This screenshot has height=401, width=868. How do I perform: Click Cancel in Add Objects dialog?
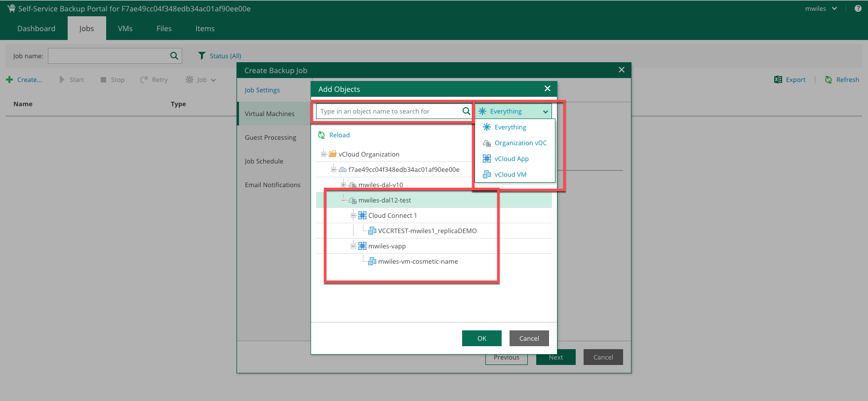529,338
